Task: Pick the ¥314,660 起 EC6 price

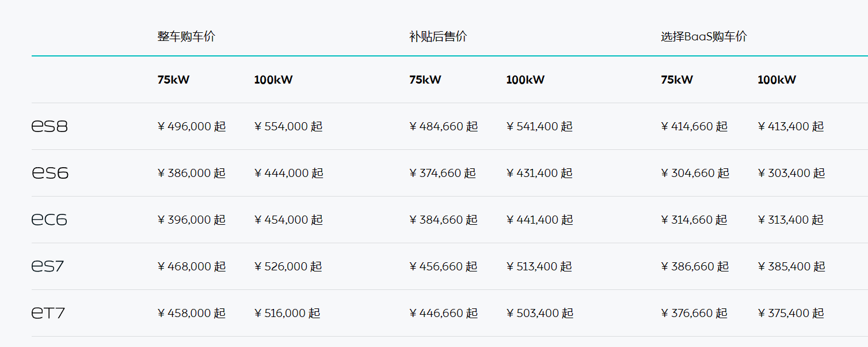Action: pos(694,220)
